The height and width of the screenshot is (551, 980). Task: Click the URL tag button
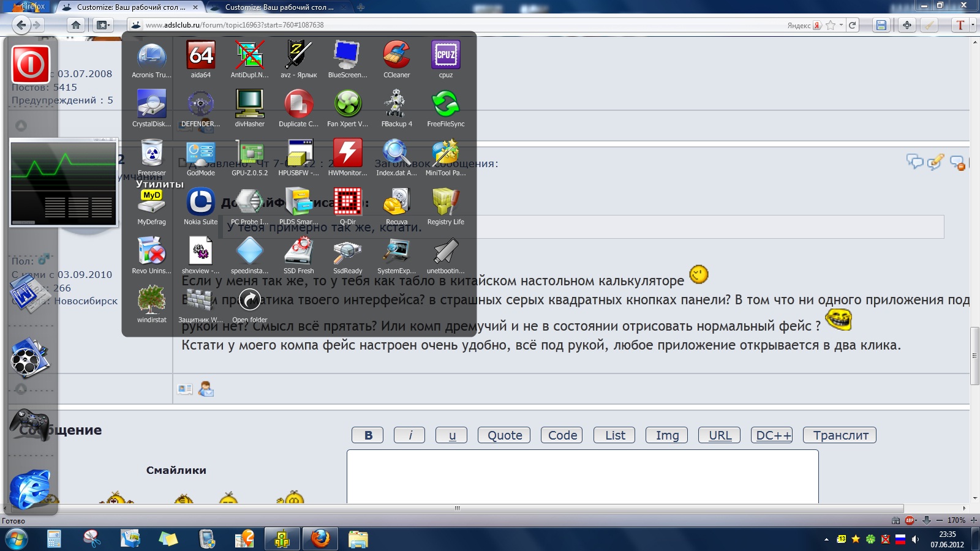(720, 435)
